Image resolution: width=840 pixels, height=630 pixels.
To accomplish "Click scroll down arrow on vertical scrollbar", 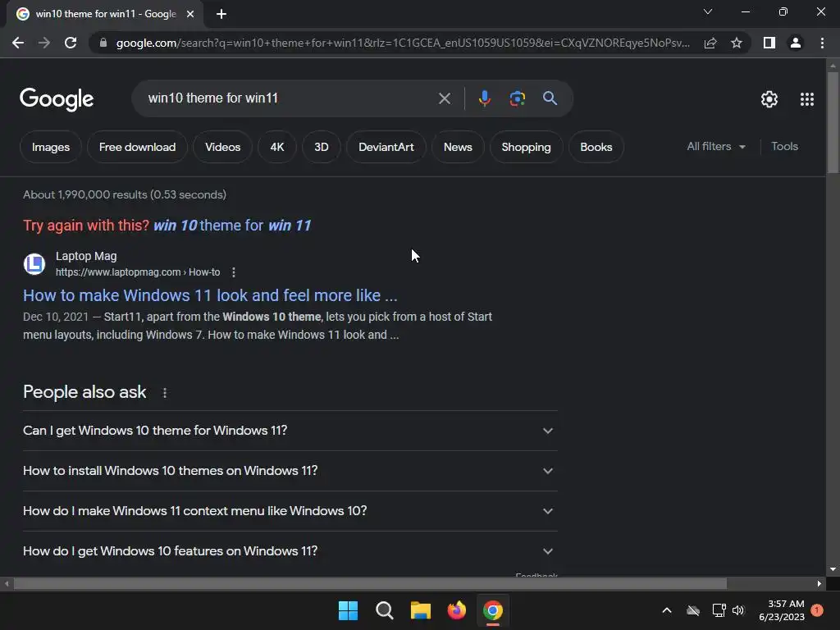I will click(833, 569).
